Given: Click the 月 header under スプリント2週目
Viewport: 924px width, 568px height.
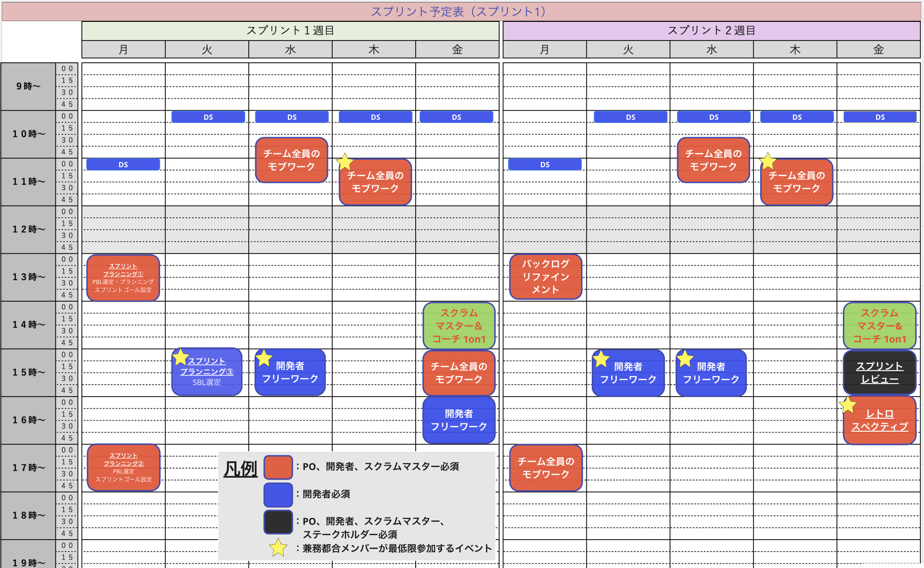Looking at the screenshot, I should pos(545,49).
